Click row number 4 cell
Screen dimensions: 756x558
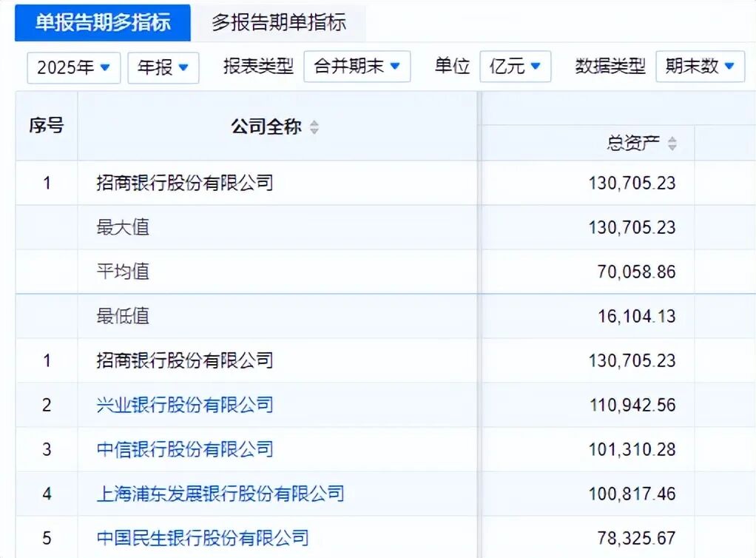click(47, 494)
